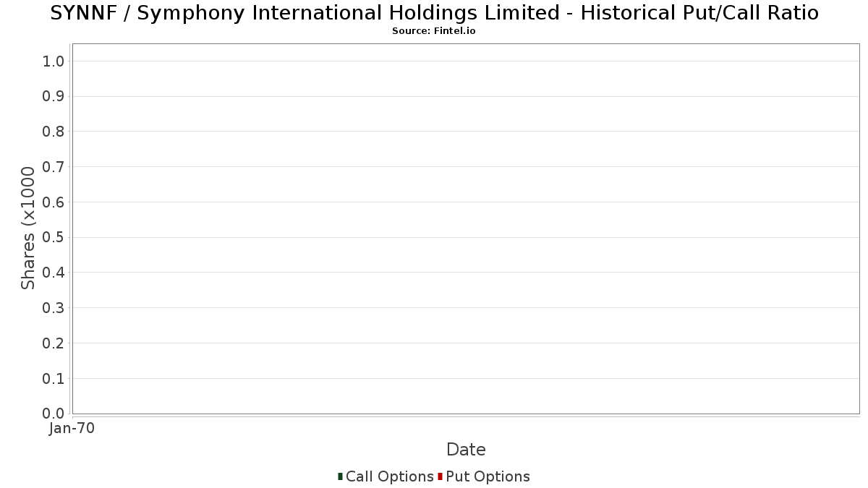Select the 0.9 y-axis tick label
This screenshot has height=488, width=868.
[x=54, y=96]
